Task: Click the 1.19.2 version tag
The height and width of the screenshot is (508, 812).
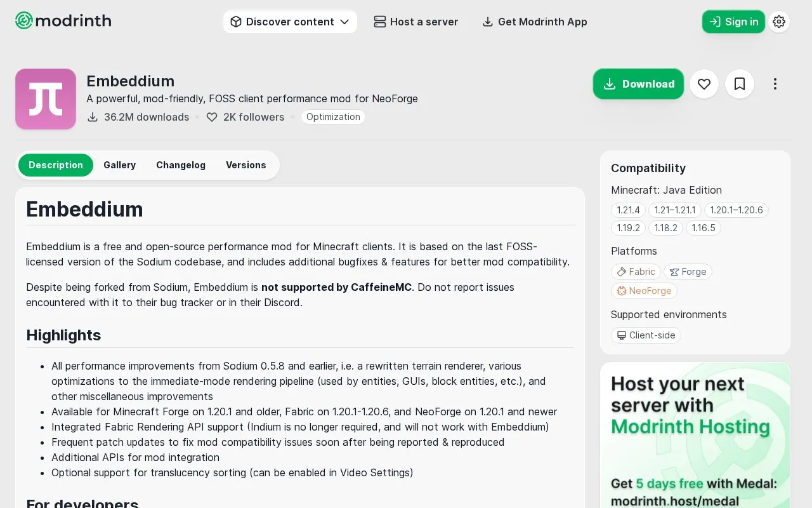Action: (x=629, y=228)
